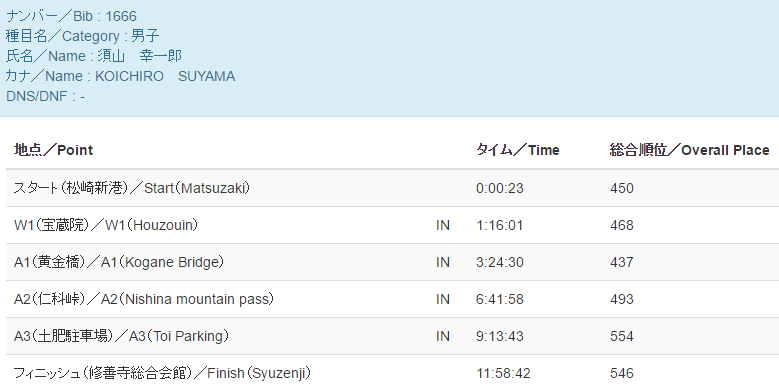779x389 pixels.
Task: Click the 総合順位/Overall Place column header
Action: [690, 150]
